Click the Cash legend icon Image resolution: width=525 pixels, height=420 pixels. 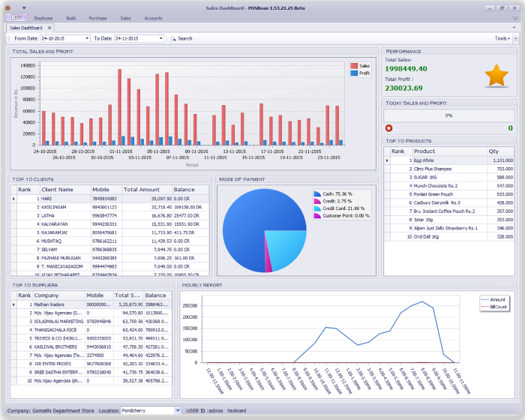click(317, 194)
